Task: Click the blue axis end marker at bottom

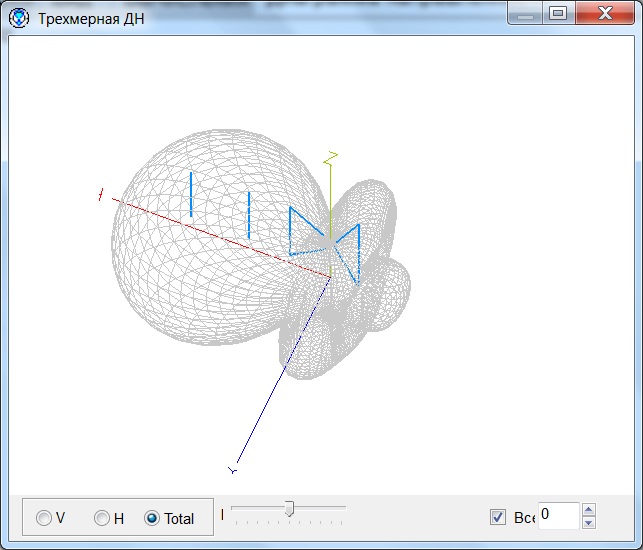Action: [x=233, y=468]
